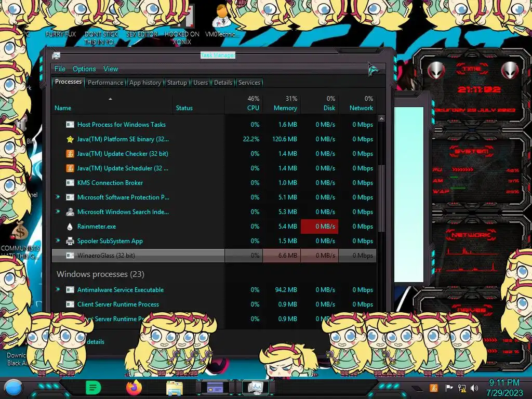Select the Processes tab
This screenshot has width=532, height=399.
tap(68, 82)
